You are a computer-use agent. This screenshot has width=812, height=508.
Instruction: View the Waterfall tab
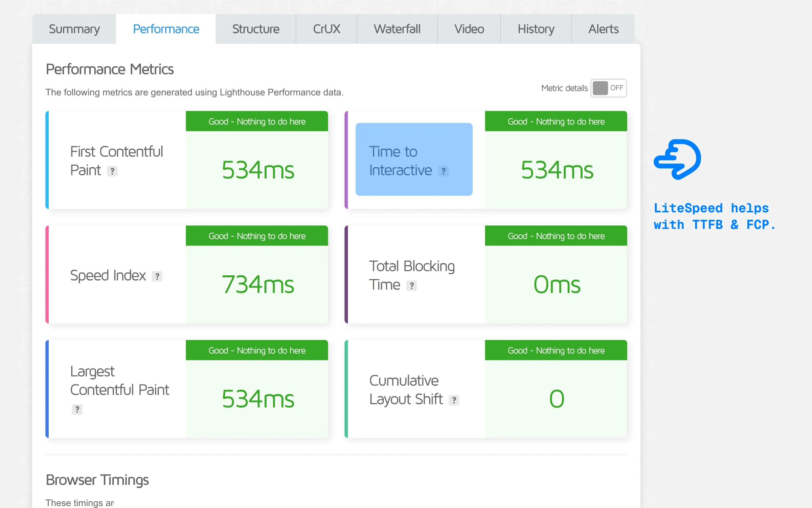pos(397,29)
